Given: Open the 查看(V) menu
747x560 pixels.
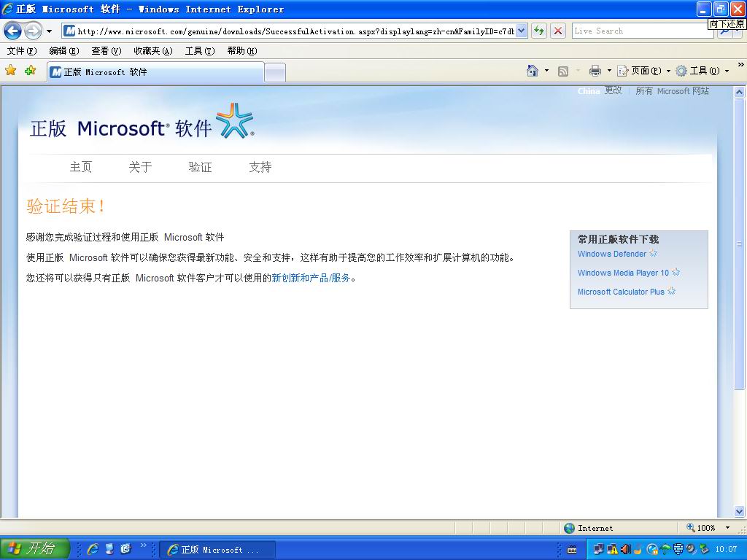Looking at the screenshot, I should [107, 50].
